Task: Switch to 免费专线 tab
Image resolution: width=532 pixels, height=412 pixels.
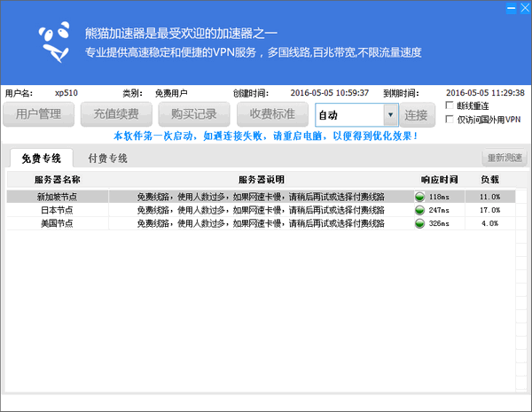Action: tap(42, 159)
